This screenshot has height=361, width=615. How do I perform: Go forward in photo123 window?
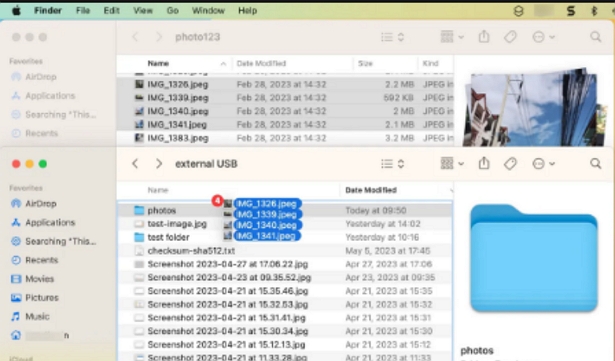coord(159,37)
